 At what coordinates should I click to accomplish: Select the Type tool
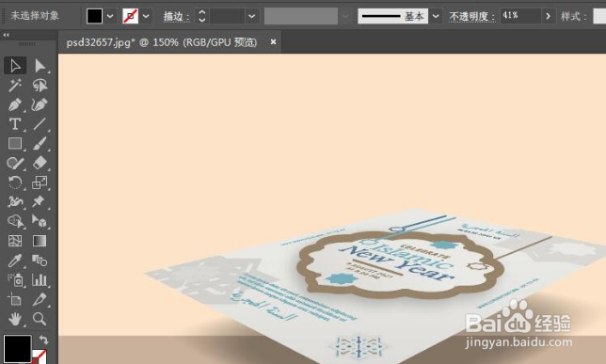[15, 124]
